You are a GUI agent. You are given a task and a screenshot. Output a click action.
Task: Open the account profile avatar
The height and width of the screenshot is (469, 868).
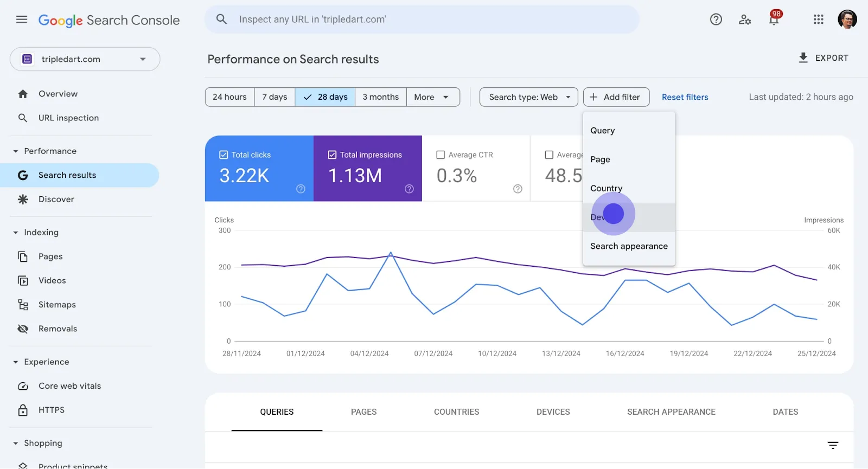coord(847,20)
